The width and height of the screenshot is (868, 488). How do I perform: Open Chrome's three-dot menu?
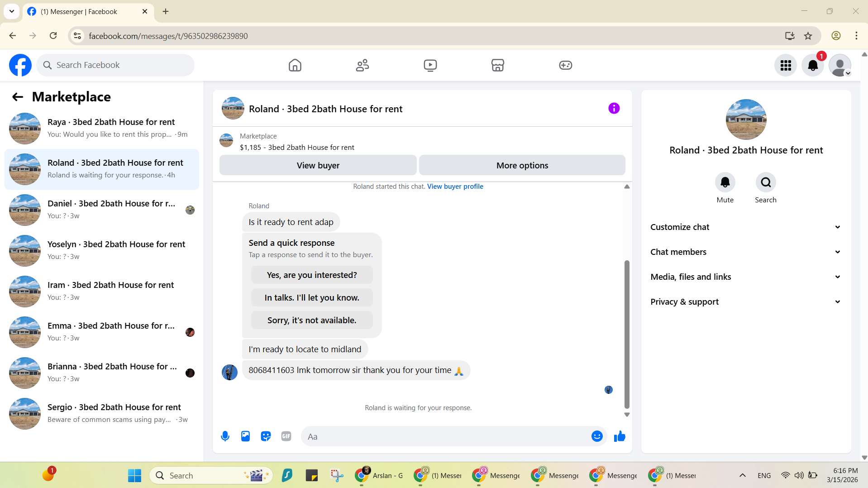856,36
